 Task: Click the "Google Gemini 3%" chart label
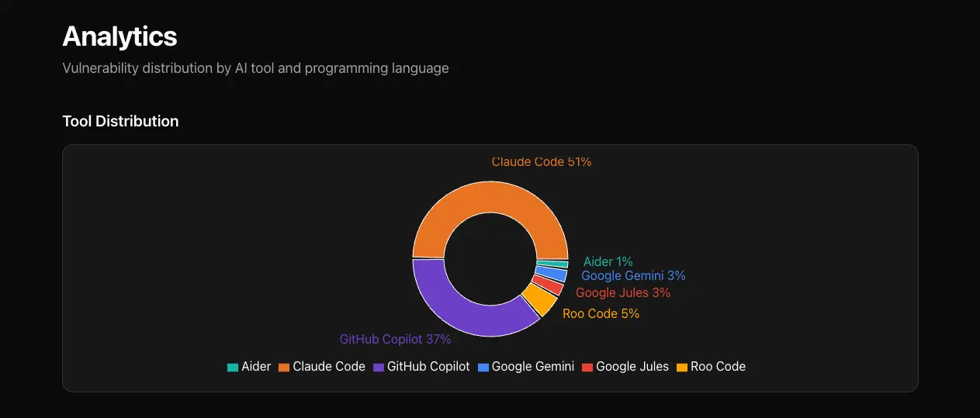633,275
